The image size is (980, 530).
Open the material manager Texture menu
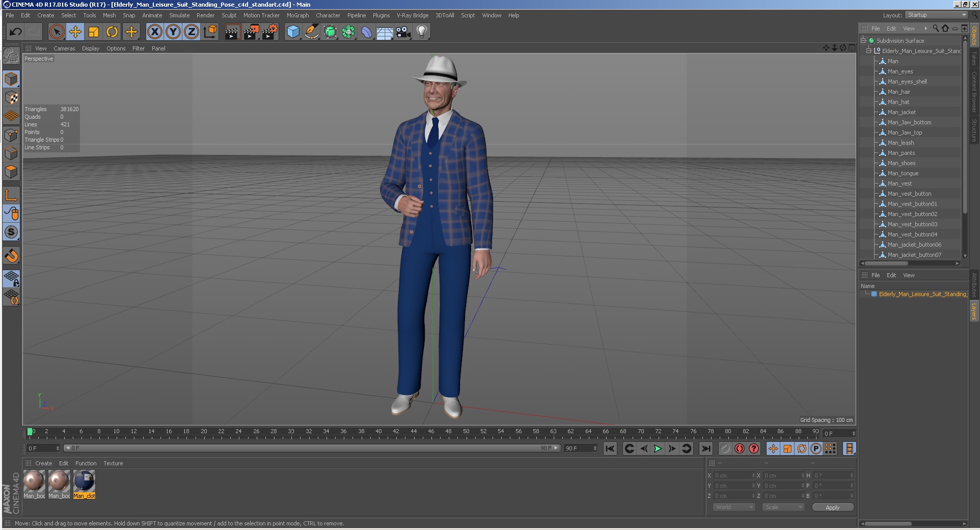point(113,463)
